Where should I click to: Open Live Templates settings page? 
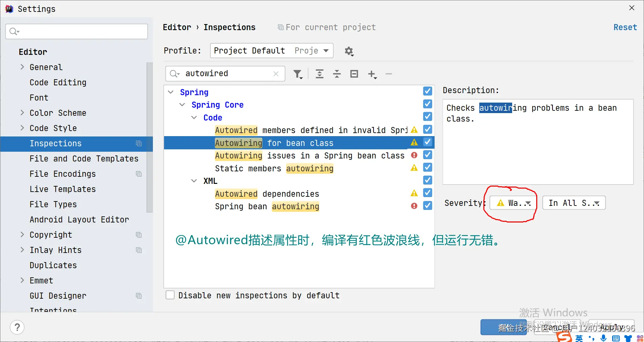(63, 189)
